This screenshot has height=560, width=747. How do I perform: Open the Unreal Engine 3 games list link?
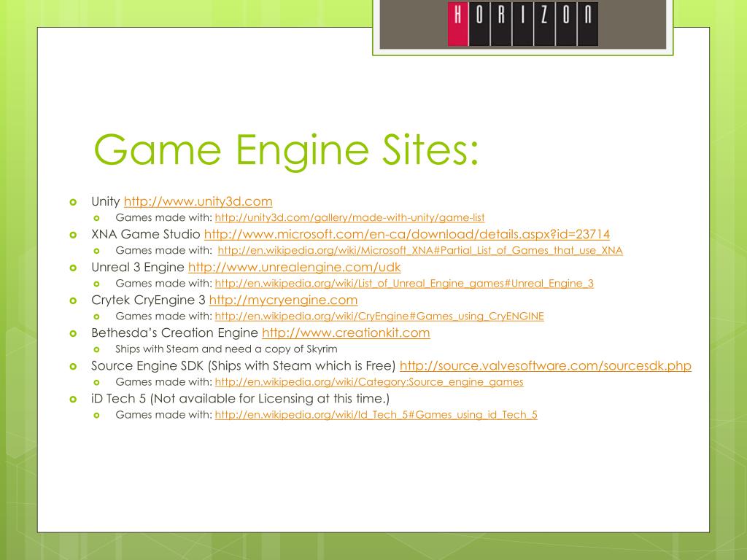(404, 284)
